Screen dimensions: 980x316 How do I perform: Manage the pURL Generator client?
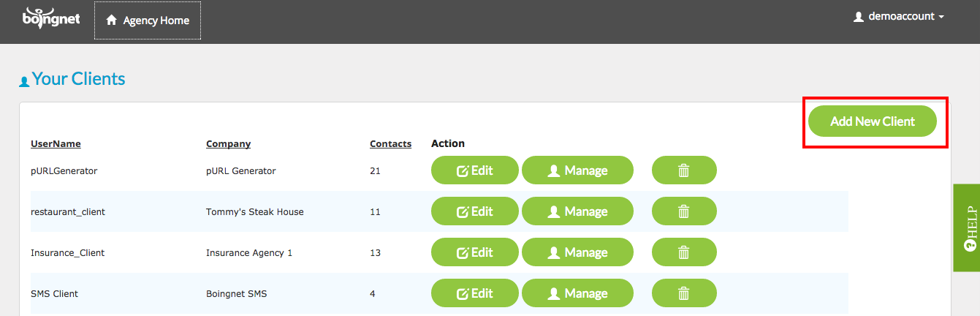click(x=577, y=170)
